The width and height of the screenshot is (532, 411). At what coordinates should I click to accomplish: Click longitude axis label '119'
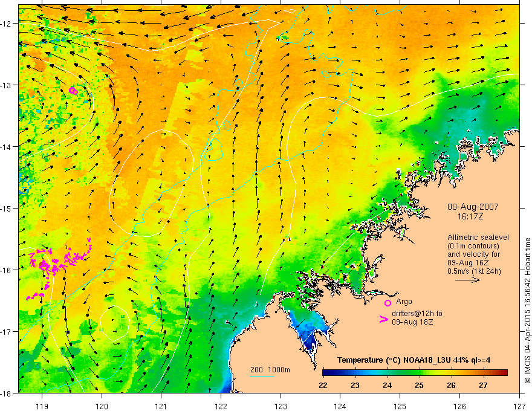pyautogui.click(x=42, y=406)
